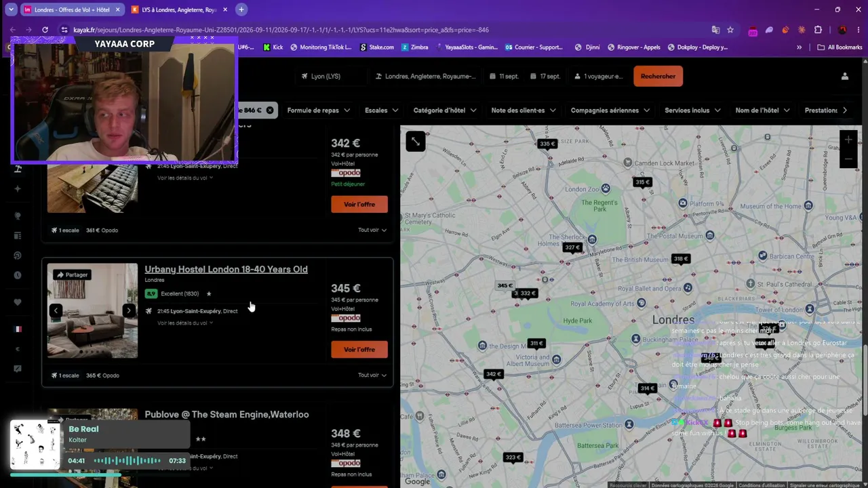The image size is (868, 488).
Task: Open the Djinni bookmark
Action: point(587,47)
